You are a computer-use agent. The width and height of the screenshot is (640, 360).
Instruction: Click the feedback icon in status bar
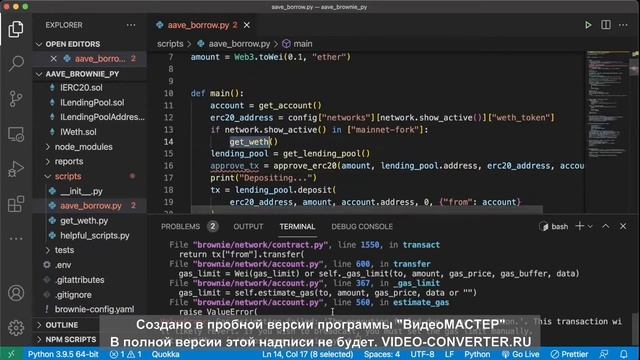pos(604,354)
